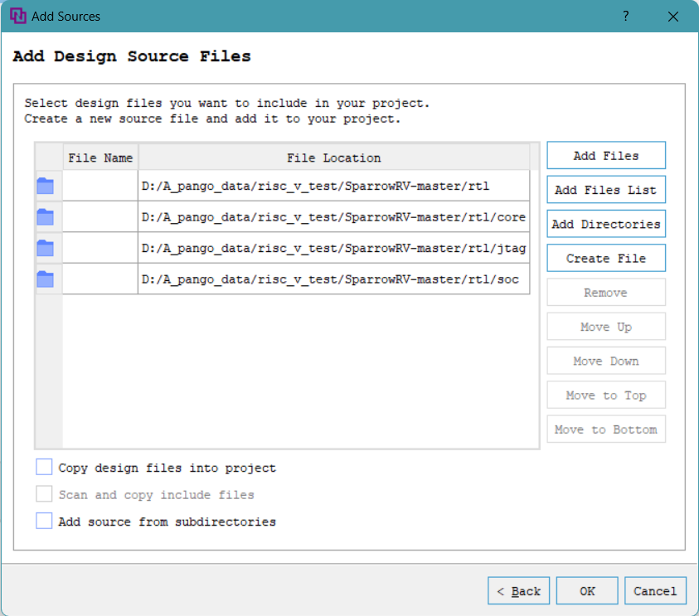Enable Copy design files into project
699x616 pixels.
(44, 468)
